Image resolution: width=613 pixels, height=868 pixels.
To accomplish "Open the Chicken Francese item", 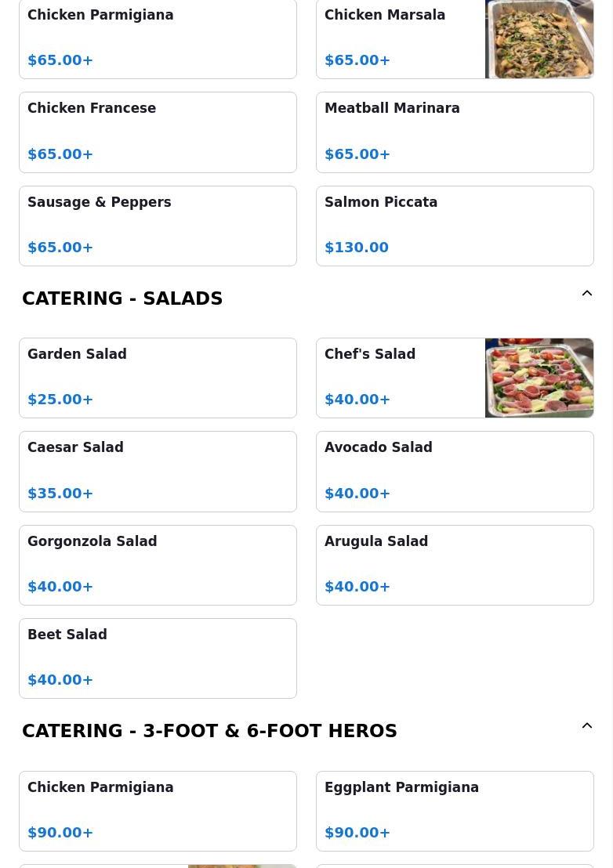I will pyautogui.click(x=158, y=132).
